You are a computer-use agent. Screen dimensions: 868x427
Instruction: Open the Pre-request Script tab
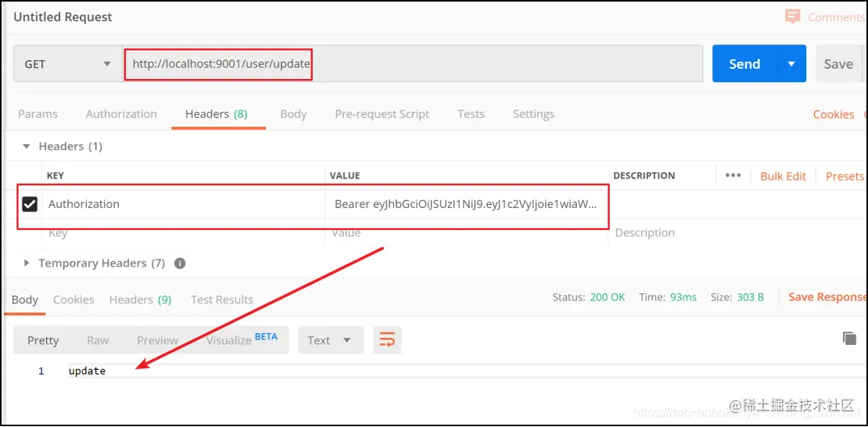pyautogui.click(x=382, y=114)
